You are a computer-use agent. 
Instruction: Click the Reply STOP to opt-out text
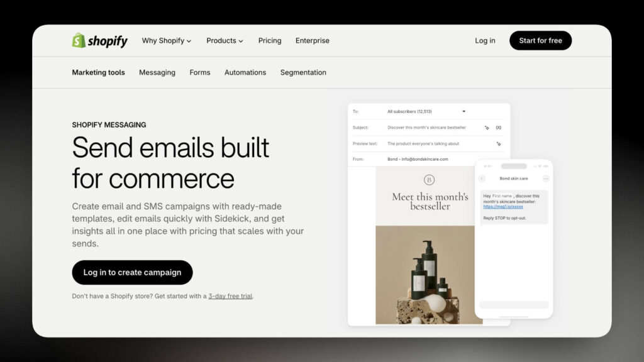[x=504, y=218]
